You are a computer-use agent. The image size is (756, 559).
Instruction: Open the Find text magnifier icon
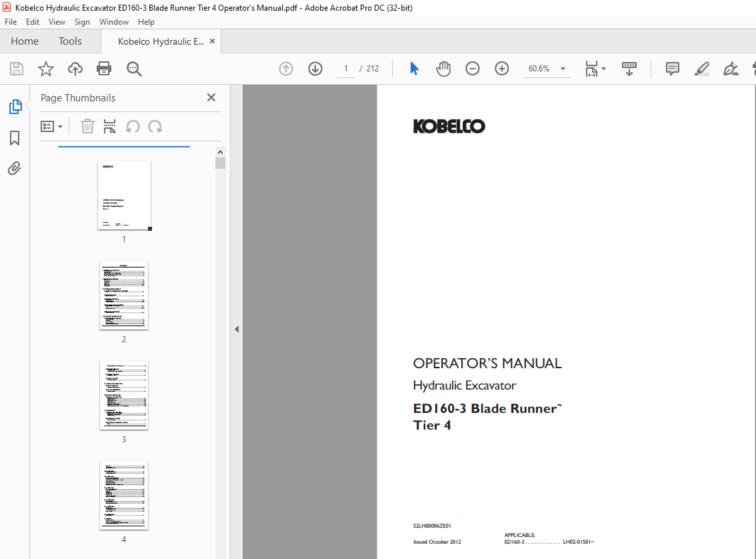pos(134,69)
